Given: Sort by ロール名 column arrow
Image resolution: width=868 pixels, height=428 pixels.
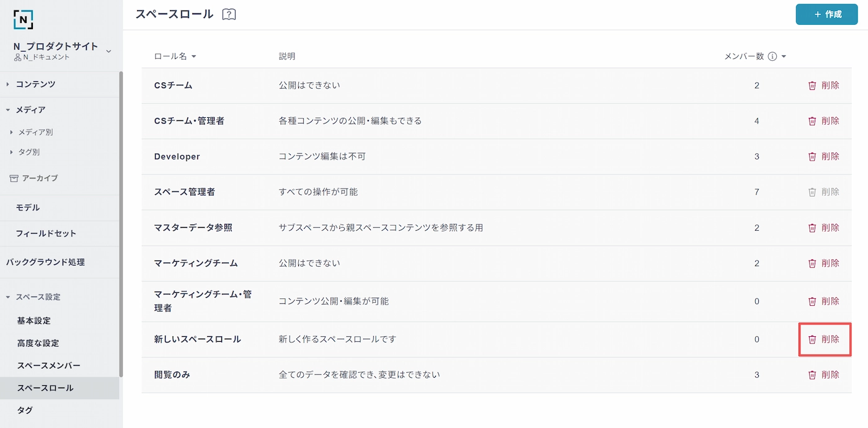Looking at the screenshot, I should (193, 56).
